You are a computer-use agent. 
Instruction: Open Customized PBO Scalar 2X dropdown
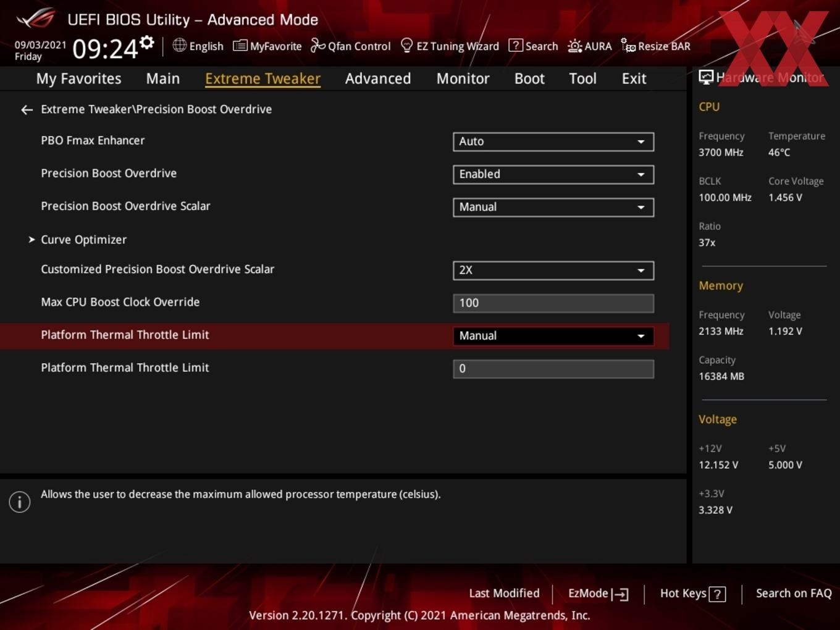(x=553, y=270)
